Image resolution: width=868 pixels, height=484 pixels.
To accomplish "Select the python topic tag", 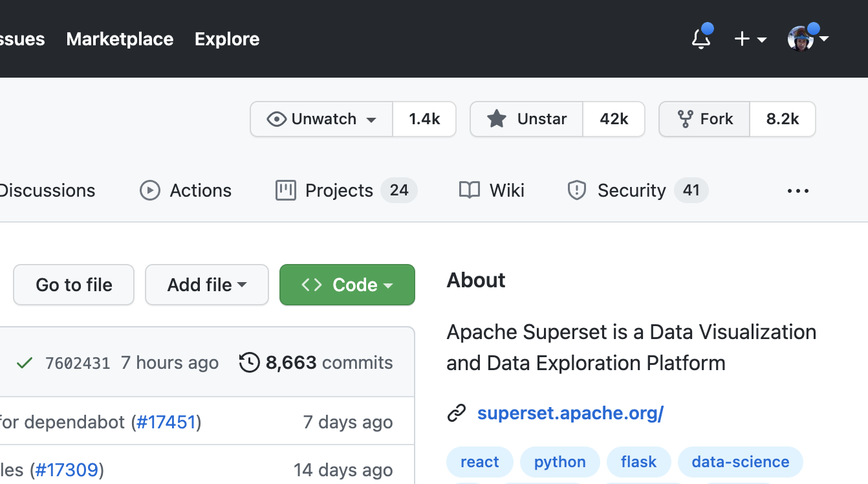I will pyautogui.click(x=559, y=462).
